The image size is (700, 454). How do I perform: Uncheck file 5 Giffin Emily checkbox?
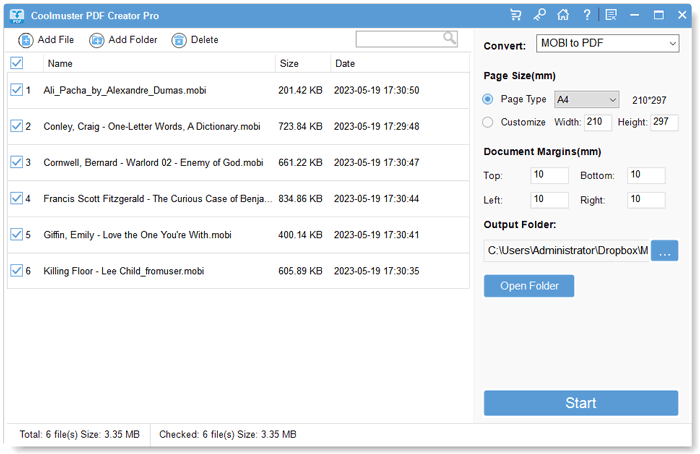click(17, 234)
